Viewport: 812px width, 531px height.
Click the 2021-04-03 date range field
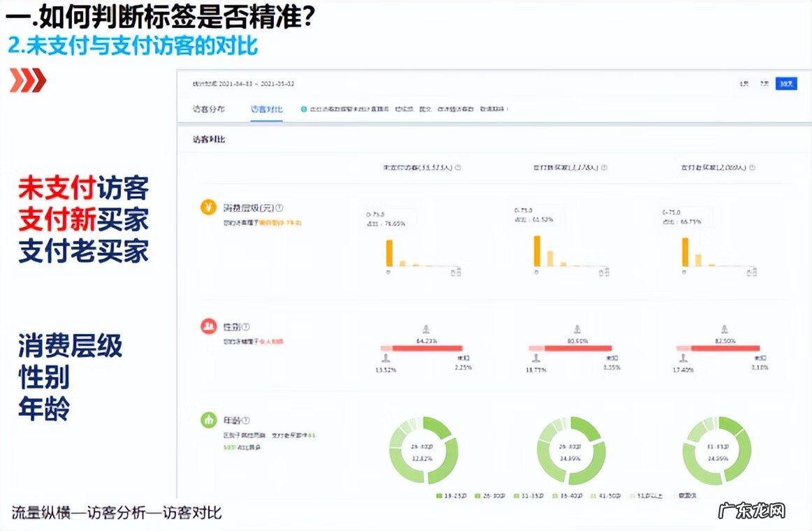tap(224, 82)
